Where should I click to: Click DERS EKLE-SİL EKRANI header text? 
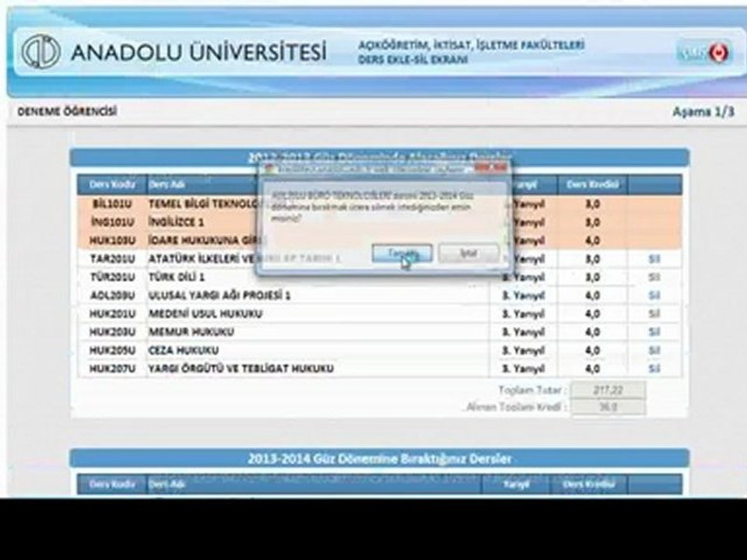pos(412,60)
